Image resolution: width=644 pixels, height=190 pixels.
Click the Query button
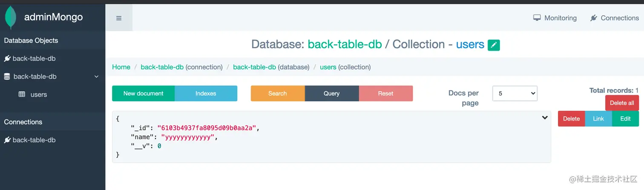pos(332,93)
